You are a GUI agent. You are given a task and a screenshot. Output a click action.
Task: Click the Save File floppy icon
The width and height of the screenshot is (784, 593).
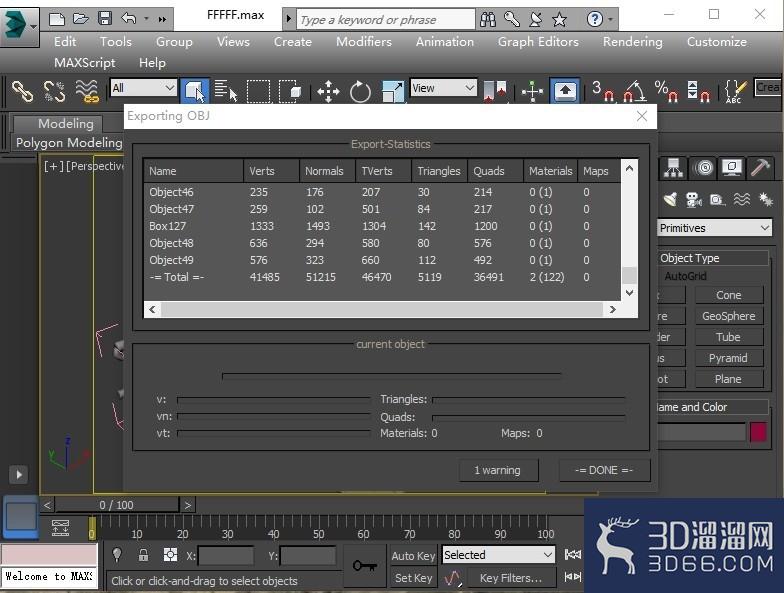[x=104, y=19]
